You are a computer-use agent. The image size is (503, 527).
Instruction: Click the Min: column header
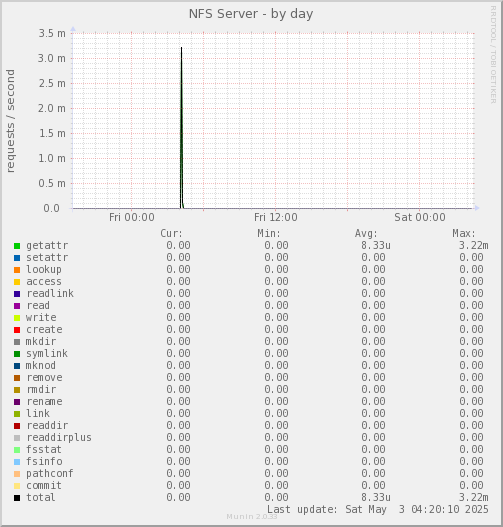pyautogui.click(x=269, y=234)
